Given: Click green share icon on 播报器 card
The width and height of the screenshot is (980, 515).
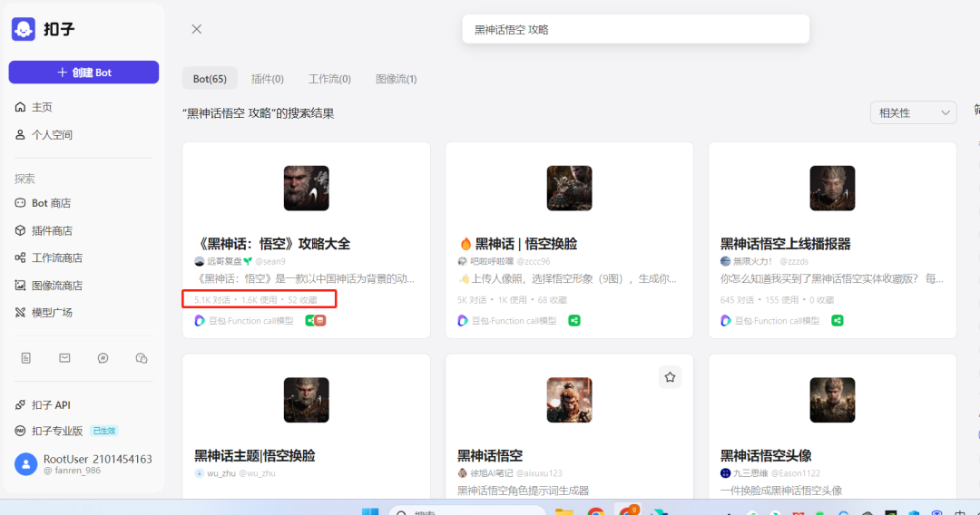Looking at the screenshot, I should pyautogui.click(x=838, y=321).
